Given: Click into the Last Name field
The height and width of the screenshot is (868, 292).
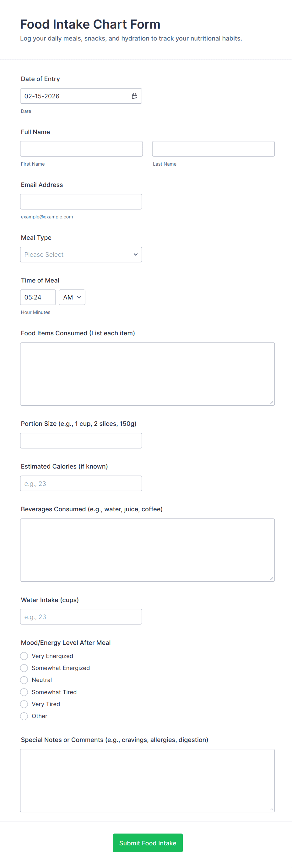Looking at the screenshot, I should [x=213, y=149].
